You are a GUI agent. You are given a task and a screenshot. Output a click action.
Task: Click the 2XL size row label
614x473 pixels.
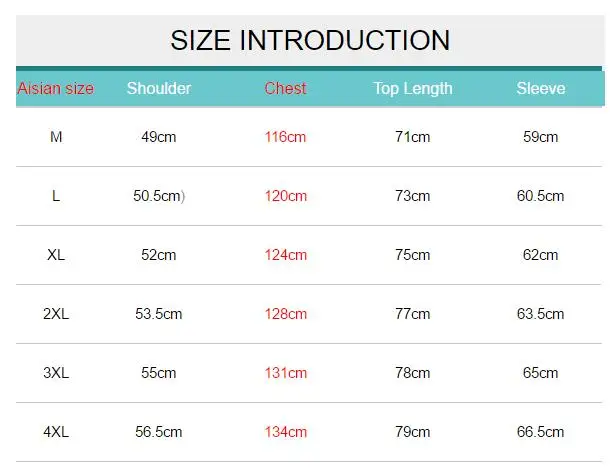(x=56, y=314)
